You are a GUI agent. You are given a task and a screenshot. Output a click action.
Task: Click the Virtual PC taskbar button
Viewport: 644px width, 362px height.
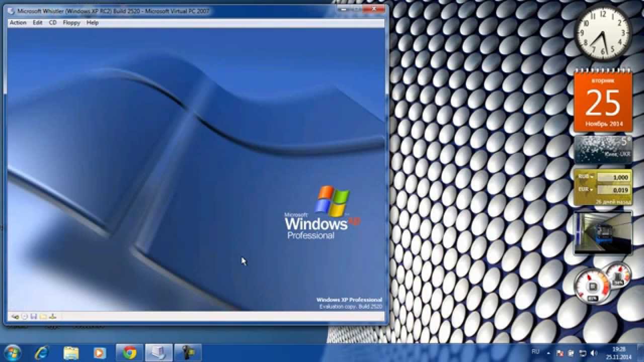pyautogui.click(x=159, y=353)
